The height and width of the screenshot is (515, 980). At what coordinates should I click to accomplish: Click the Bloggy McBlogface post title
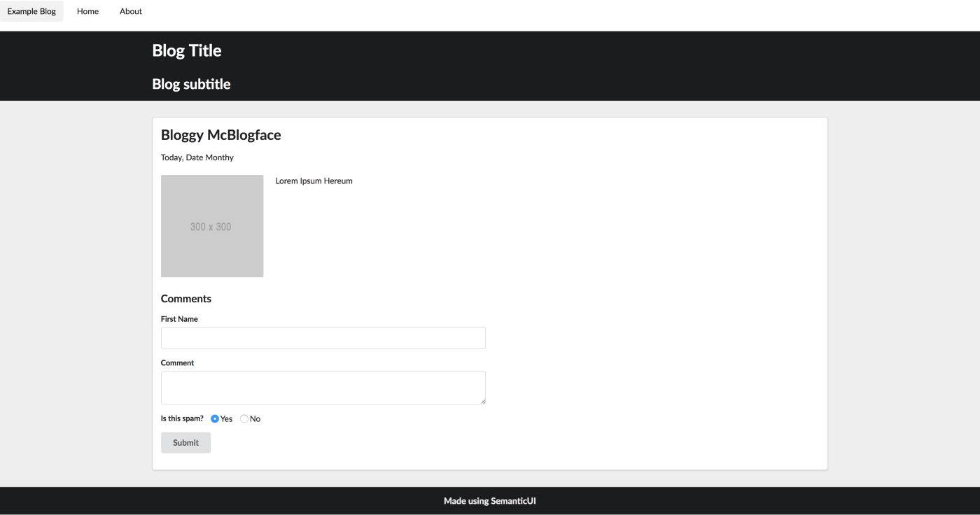(x=220, y=135)
